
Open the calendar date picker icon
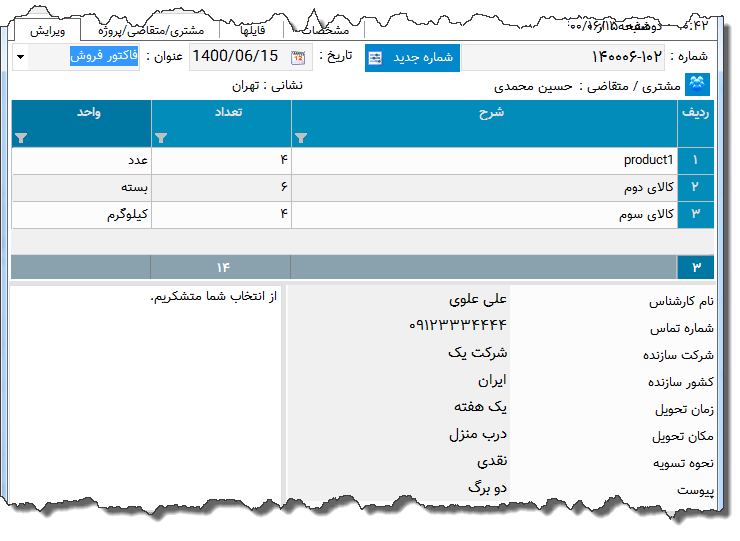(x=298, y=58)
